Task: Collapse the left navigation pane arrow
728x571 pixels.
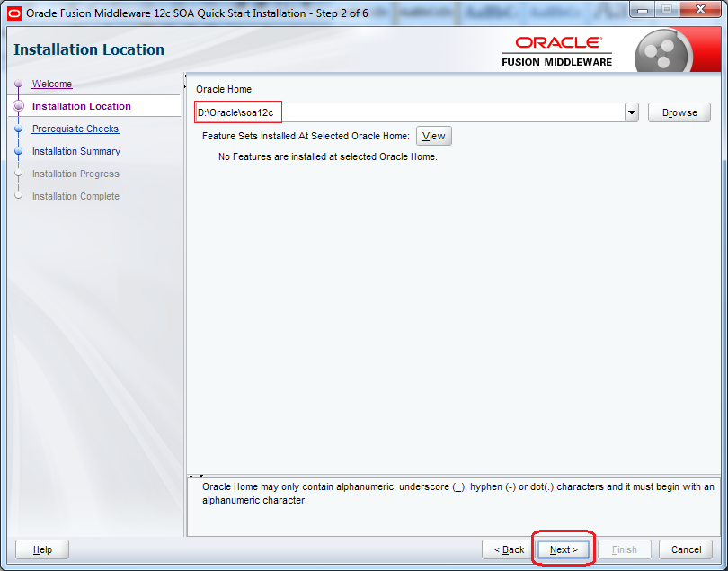Action: coord(185,76)
